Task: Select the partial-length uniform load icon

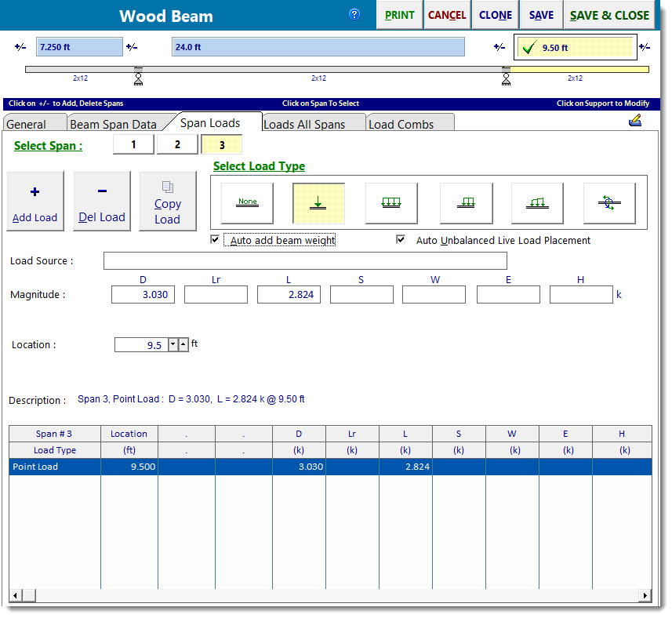Action: pyautogui.click(x=467, y=203)
